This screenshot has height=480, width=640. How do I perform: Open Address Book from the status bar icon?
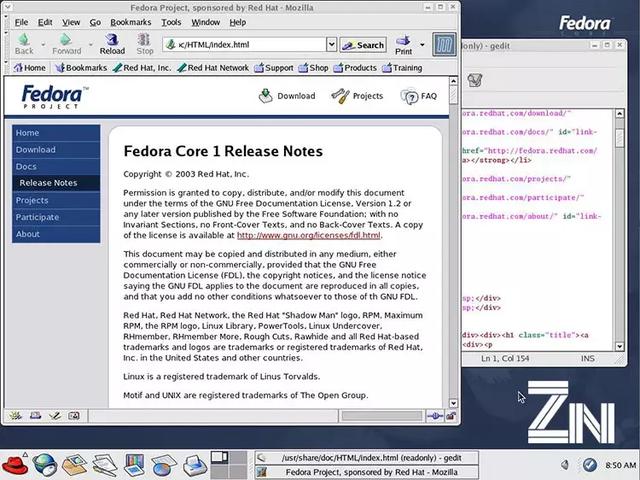74,416
